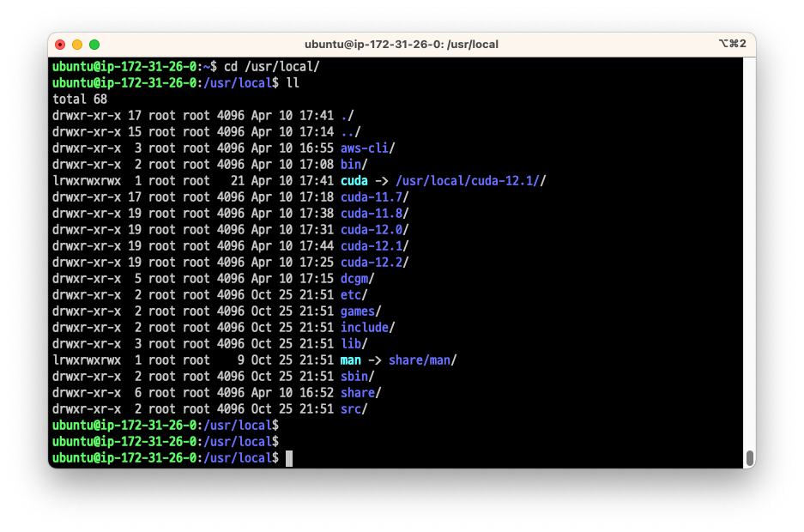Click the 'sbin/' directory name
Image resolution: width=804 pixels, height=532 pixels.
point(358,377)
